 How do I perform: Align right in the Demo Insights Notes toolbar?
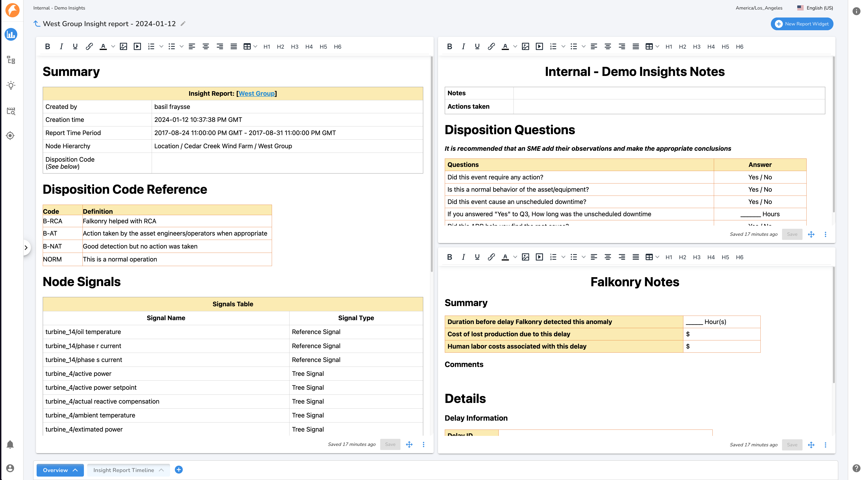(622, 46)
